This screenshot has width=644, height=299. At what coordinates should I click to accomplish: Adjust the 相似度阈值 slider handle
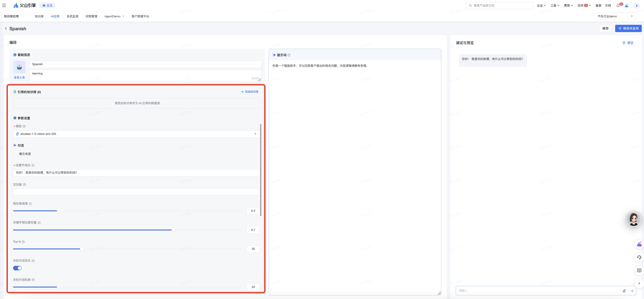pyautogui.click(x=59, y=211)
